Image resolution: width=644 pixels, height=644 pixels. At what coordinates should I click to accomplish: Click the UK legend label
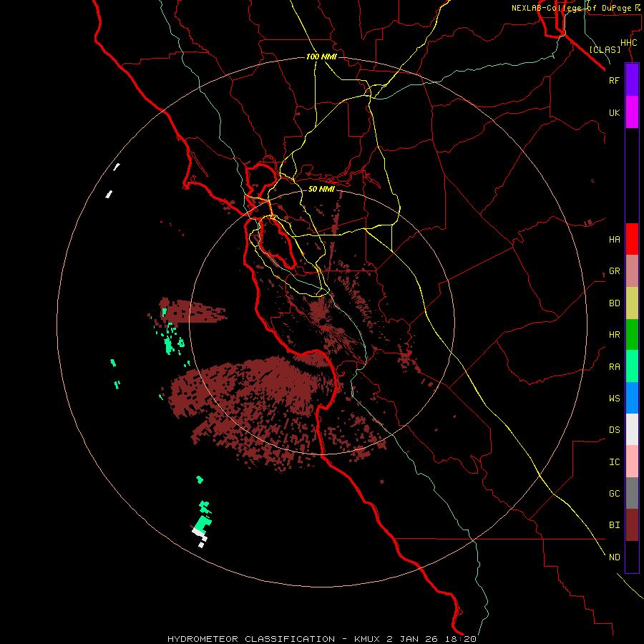[x=614, y=112]
